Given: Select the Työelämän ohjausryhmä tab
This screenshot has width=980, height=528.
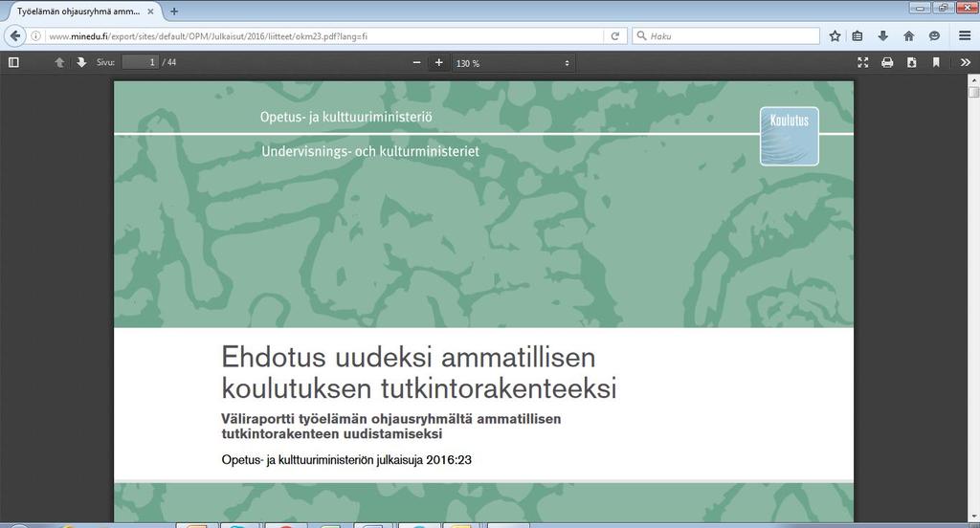Looking at the screenshot, I should click(x=85, y=11).
